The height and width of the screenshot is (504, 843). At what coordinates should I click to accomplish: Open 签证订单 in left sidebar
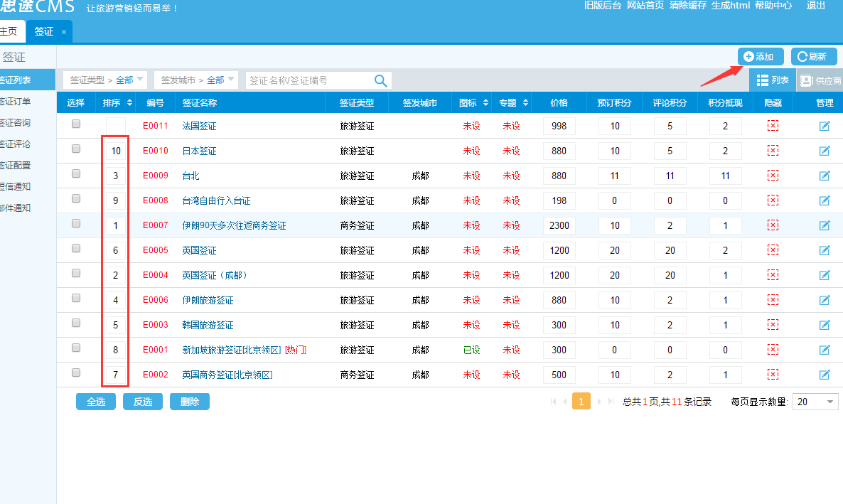coord(16,102)
